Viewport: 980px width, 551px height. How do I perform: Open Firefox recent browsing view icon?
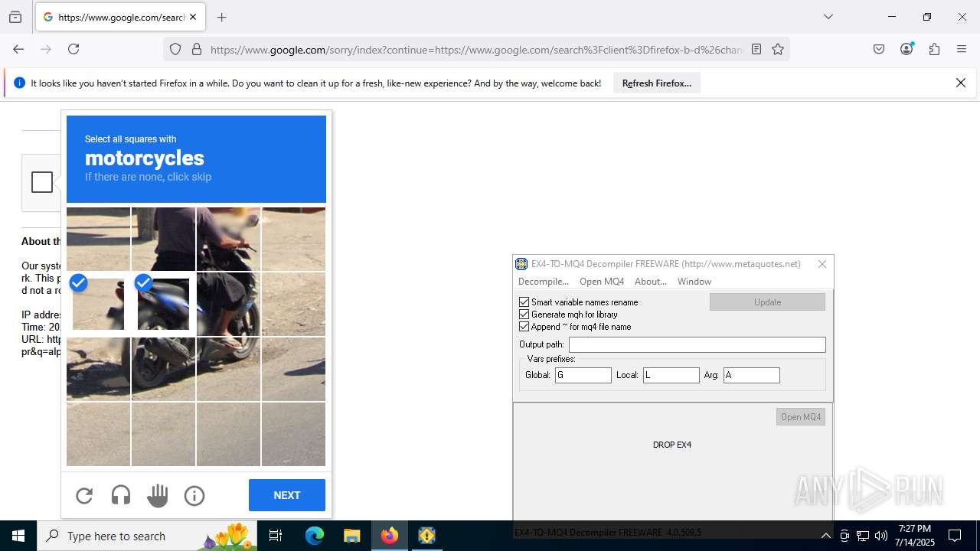(15, 17)
